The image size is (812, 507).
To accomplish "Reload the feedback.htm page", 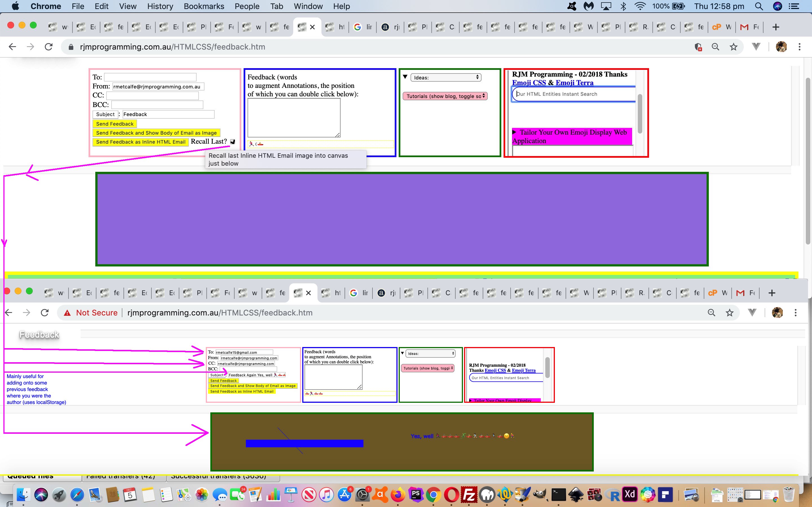I will [49, 46].
